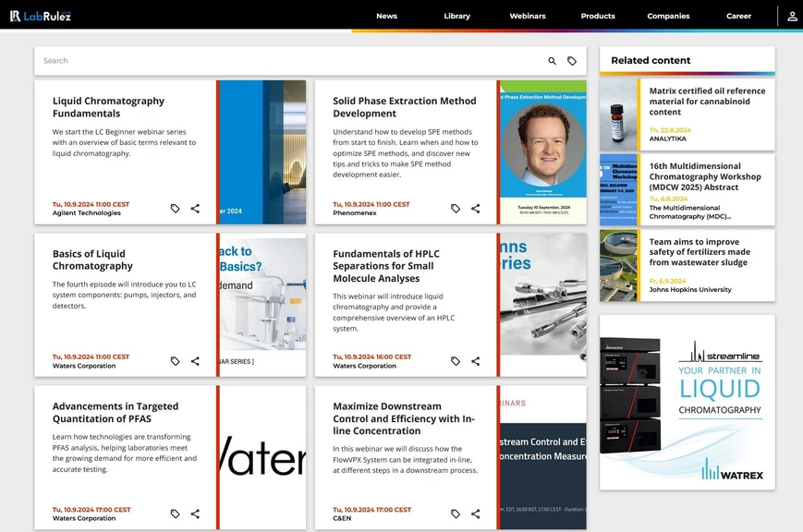Open Basics of Liquid Chromatography title
The height and width of the screenshot is (532, 803).
click(x=92, y=260)
